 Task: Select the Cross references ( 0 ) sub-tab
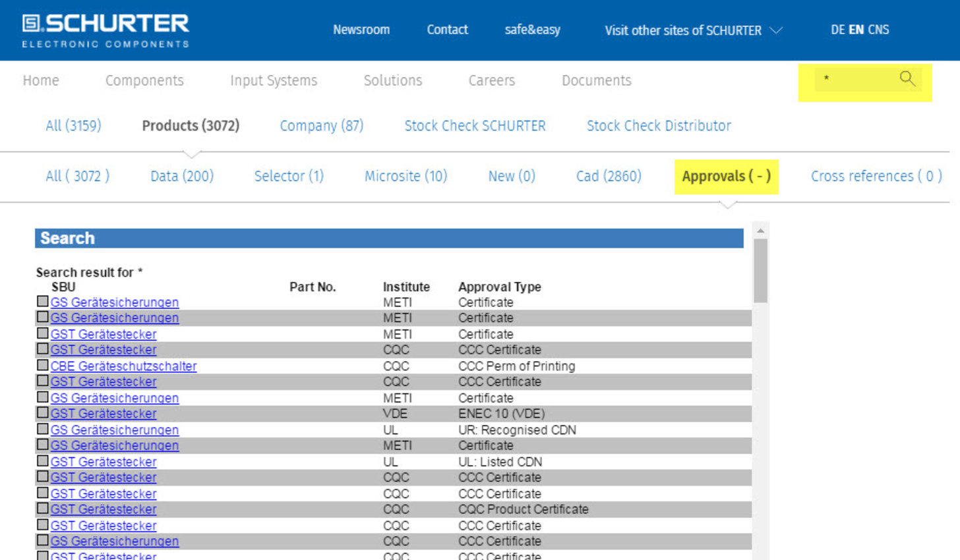[876, 176]
